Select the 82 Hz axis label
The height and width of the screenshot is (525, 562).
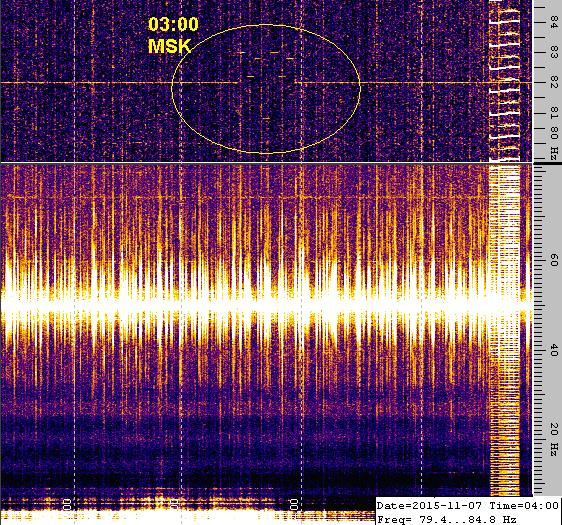pos(553,82)
